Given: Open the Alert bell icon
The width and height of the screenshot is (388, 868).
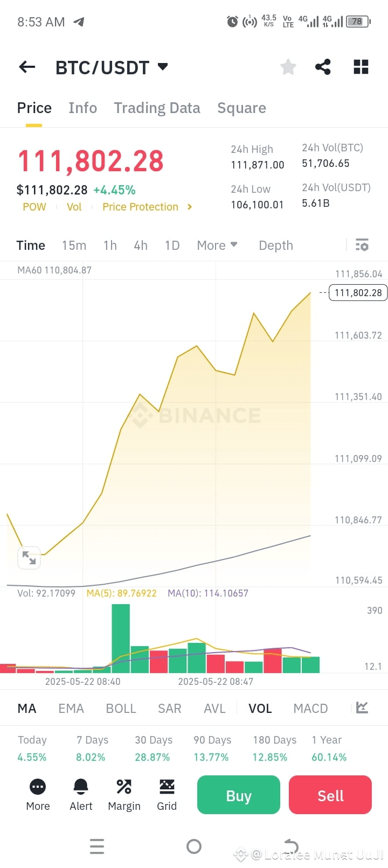Looking at the screenshot, I should (x=81, y=787).
